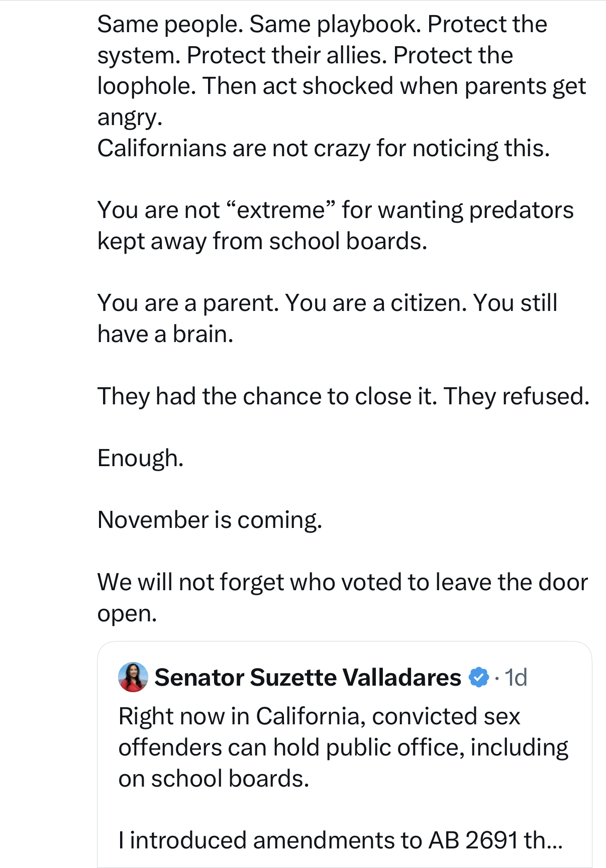Viewport: 606px width, 868px height.
Task: Click 'They had the chance to close it' line
Action: (343, 396)
